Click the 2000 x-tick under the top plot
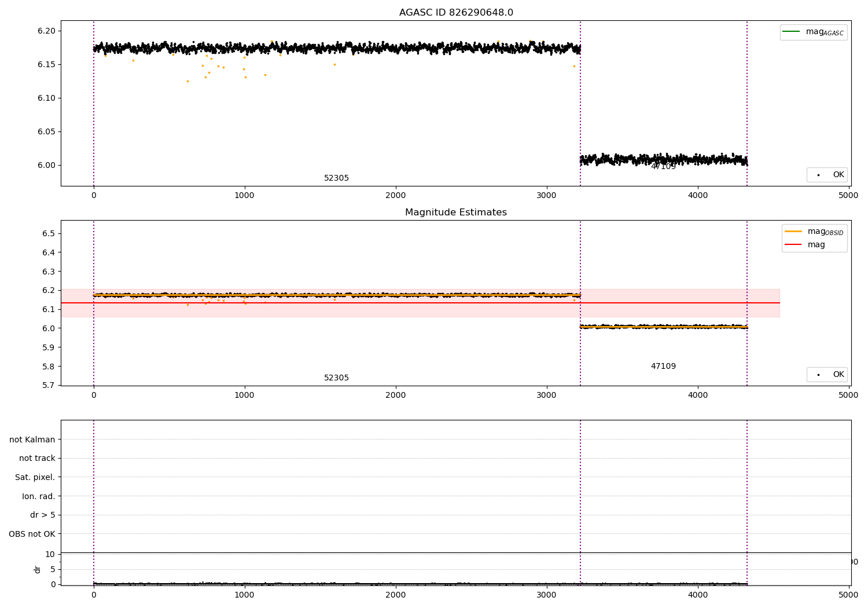Image resolution: width=868 pixels, height=608 pixels. pos(396,195)
